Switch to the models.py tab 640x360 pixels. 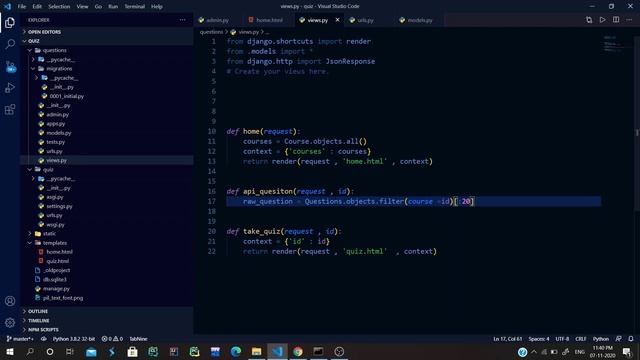[419, 20]
